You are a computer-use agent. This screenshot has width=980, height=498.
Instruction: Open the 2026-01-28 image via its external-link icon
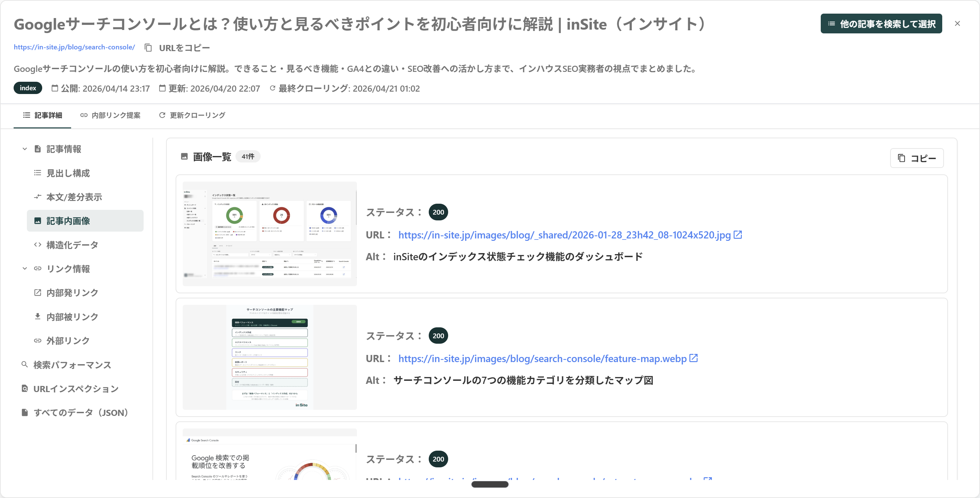(737, 235)
